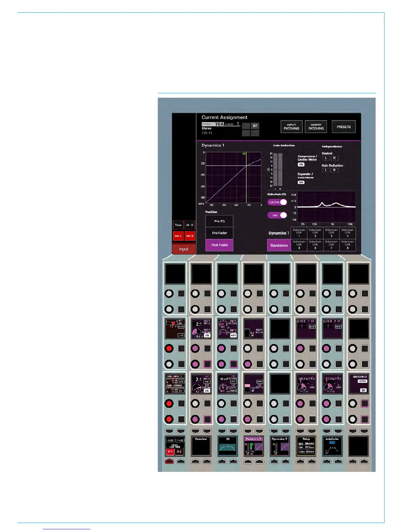Tap the Tone button
Viewport: 411px width, 532px height.
pyautogui.click(x=178, y=225)
